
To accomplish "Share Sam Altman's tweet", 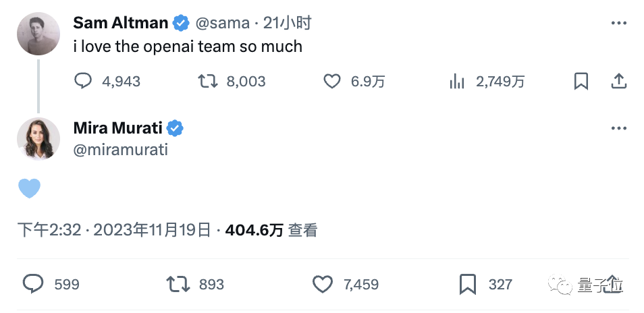I will click(x=618, y=82).
